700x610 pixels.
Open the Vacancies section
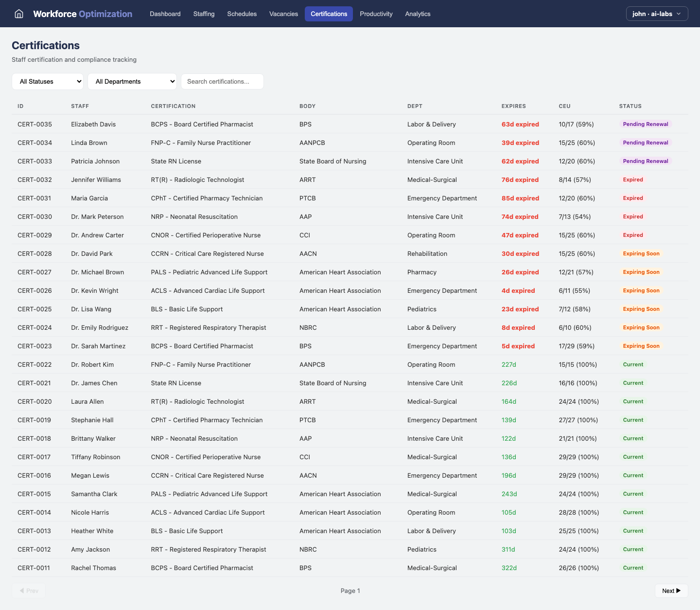pos(283,14)
